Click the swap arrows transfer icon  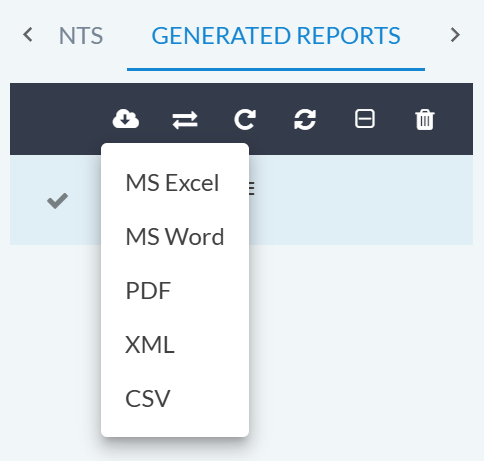(185, 120)
